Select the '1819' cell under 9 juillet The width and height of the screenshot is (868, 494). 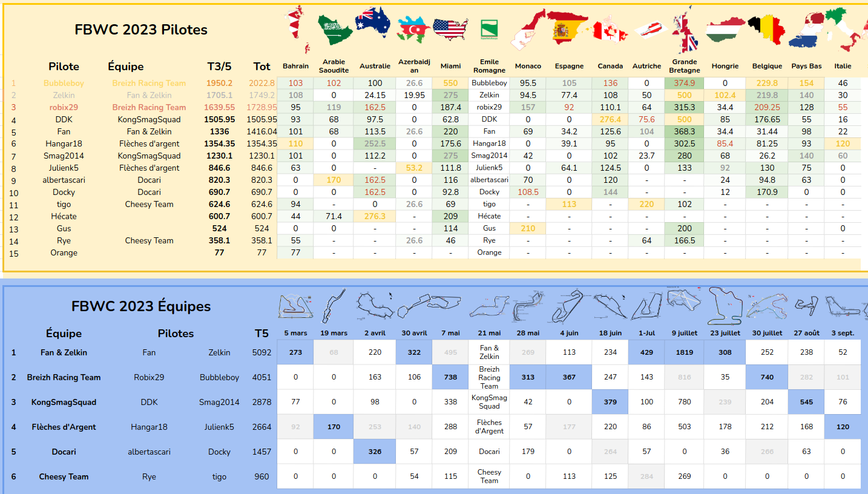(x=684, y=352)
